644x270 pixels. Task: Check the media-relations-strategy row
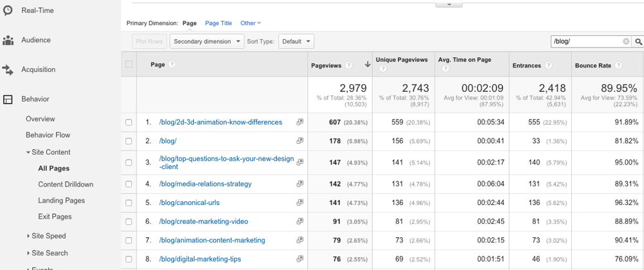(129, 184)
